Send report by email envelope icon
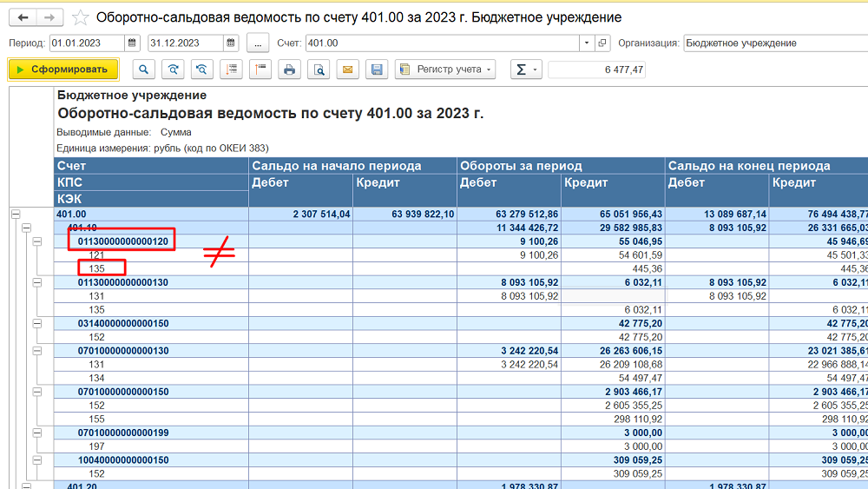The image size is (868, 489). [x=348, y=69]
